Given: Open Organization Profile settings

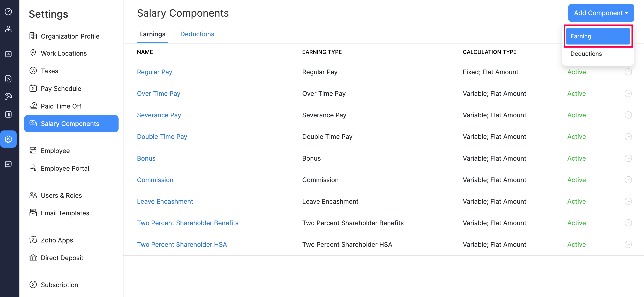Looking at the screenshot, I should 70,36.
